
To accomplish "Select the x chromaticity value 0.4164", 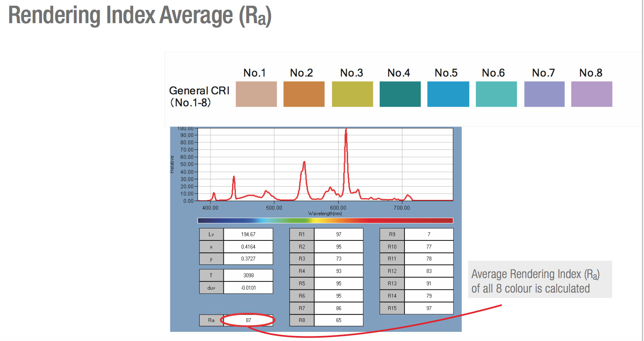I will 248,247.
